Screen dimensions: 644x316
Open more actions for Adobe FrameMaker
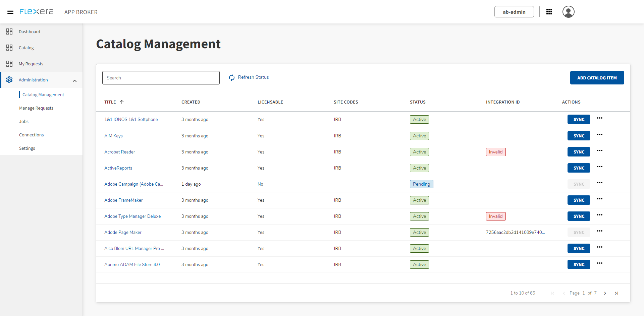(x=600, y=199)
